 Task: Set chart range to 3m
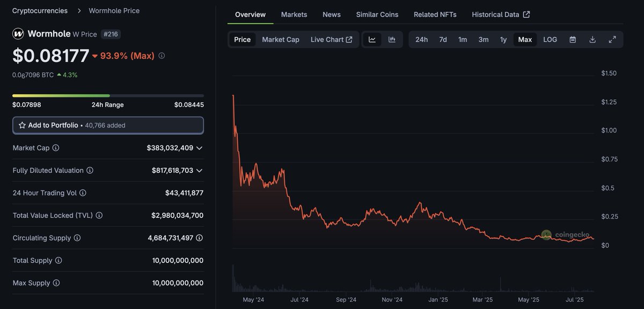coord(484,39)
